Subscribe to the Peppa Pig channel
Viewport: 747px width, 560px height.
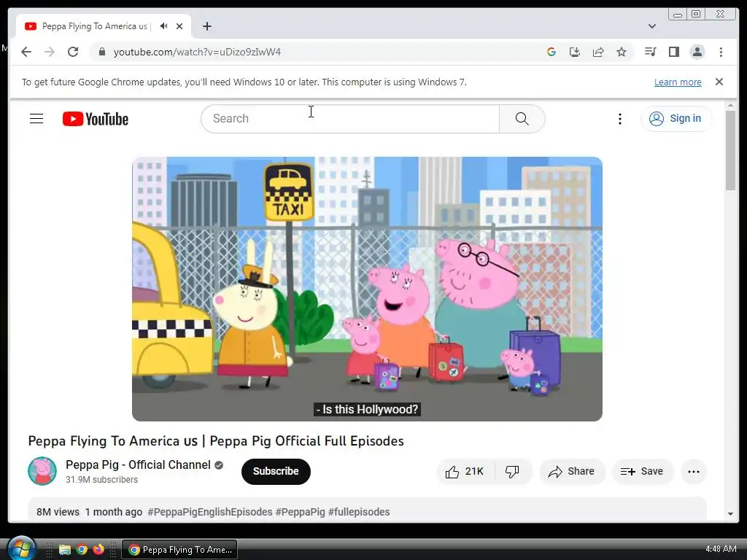click(276, 472)
